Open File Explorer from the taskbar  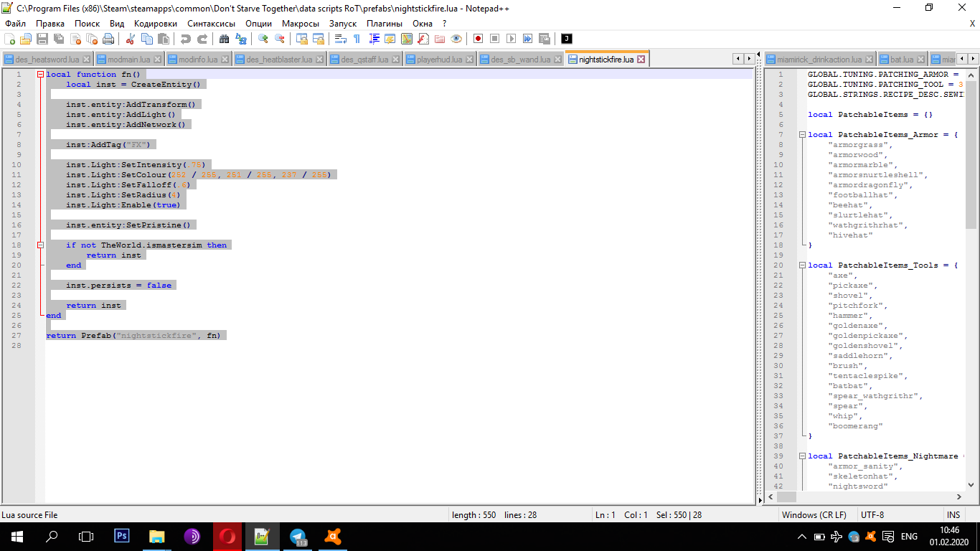coord(157,536)
